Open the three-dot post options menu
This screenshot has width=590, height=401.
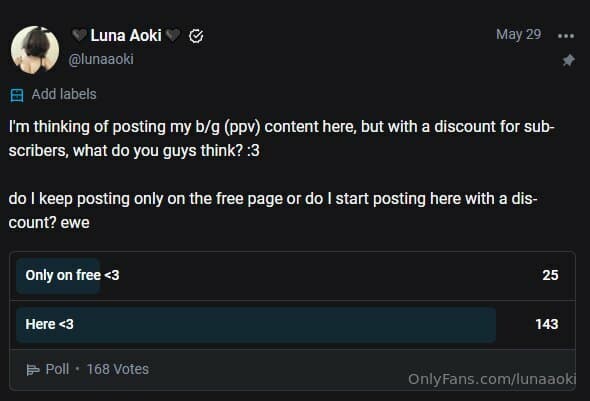(566, 36)
